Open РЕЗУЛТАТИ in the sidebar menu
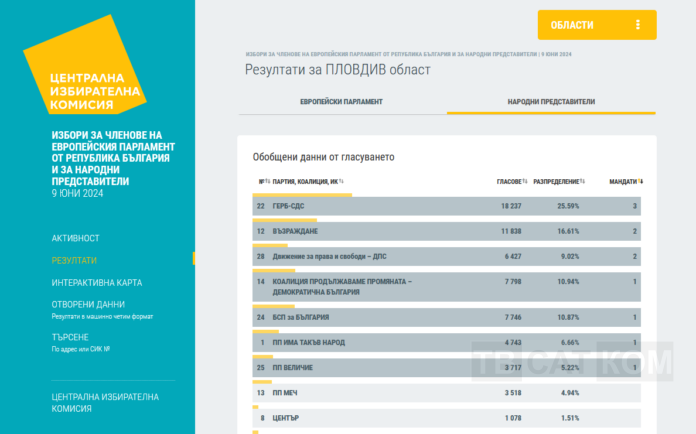 [74, 260]
